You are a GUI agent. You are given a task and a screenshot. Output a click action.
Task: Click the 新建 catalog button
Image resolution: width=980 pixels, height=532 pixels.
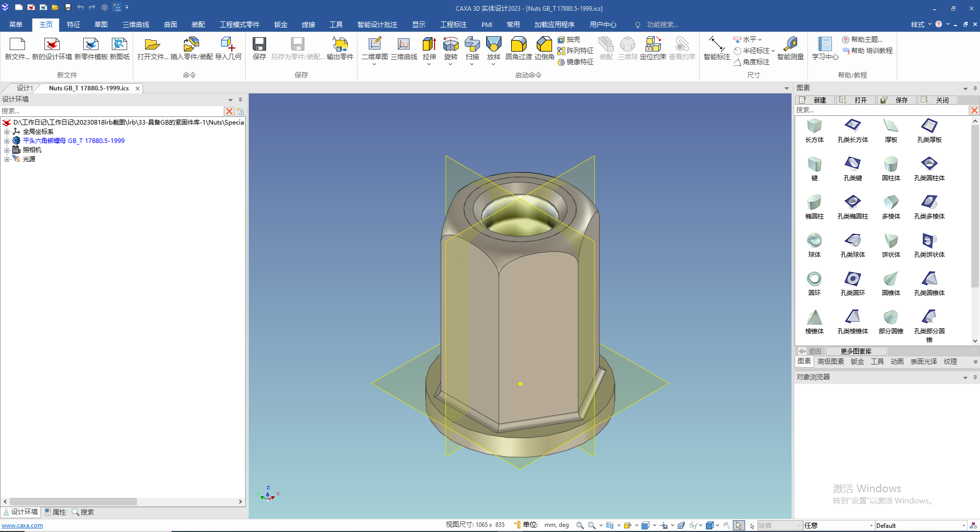click(815, 100)
